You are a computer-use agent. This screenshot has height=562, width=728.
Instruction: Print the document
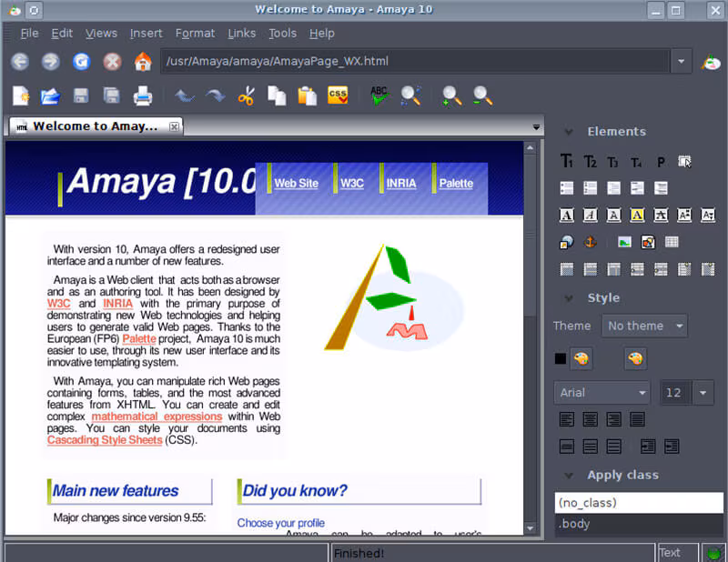point(143,96)
